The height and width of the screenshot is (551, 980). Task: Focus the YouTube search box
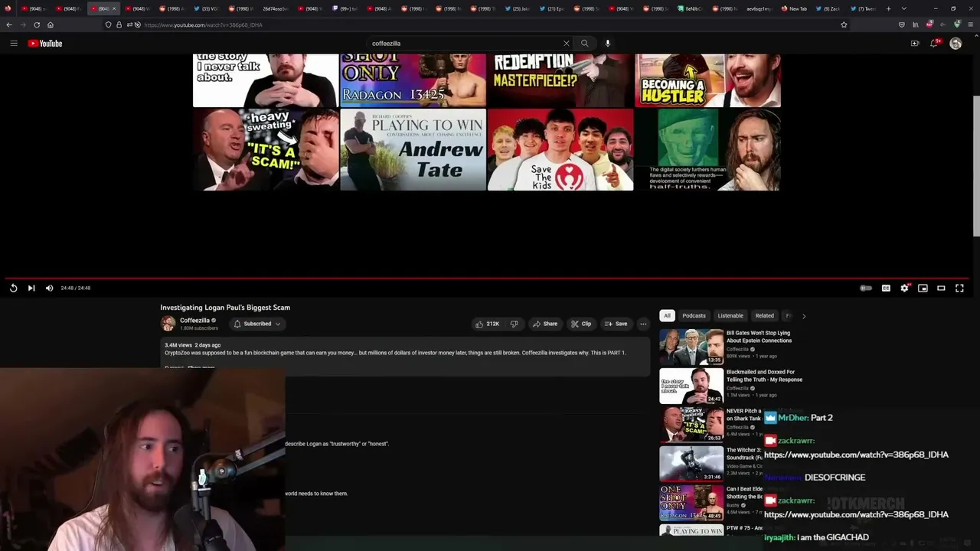click(x=465, y=44)
